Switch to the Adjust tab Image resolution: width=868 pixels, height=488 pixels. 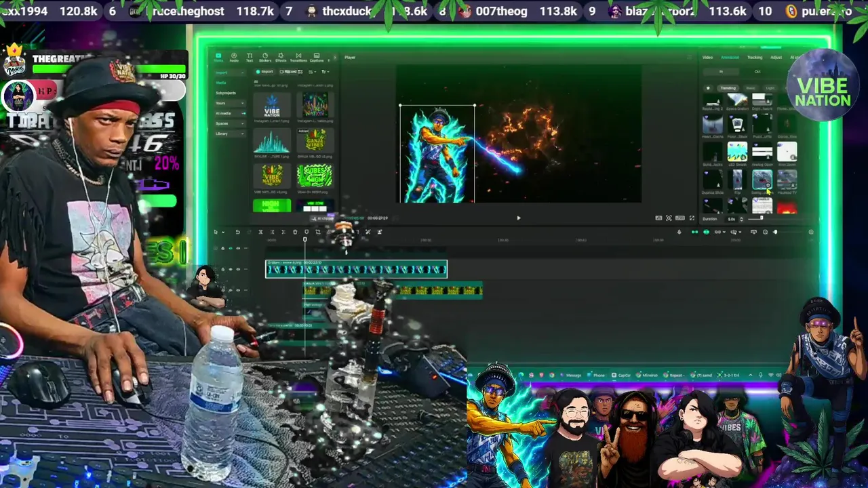click(776, 58)
